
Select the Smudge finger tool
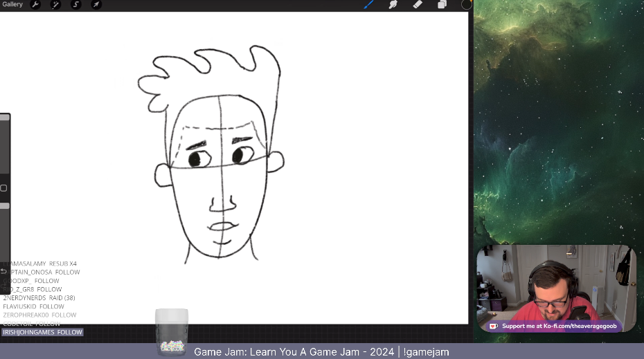[x=393, y=5]
